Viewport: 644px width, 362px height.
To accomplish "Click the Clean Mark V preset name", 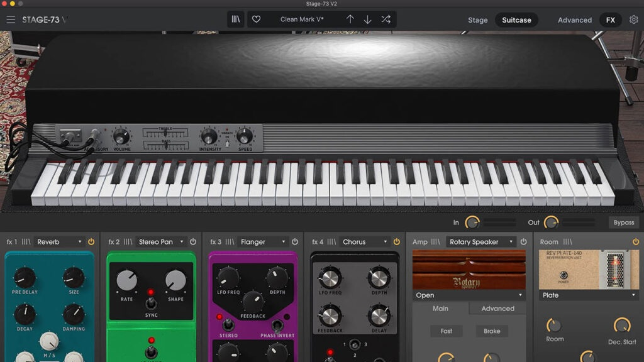I will [302, 19].
